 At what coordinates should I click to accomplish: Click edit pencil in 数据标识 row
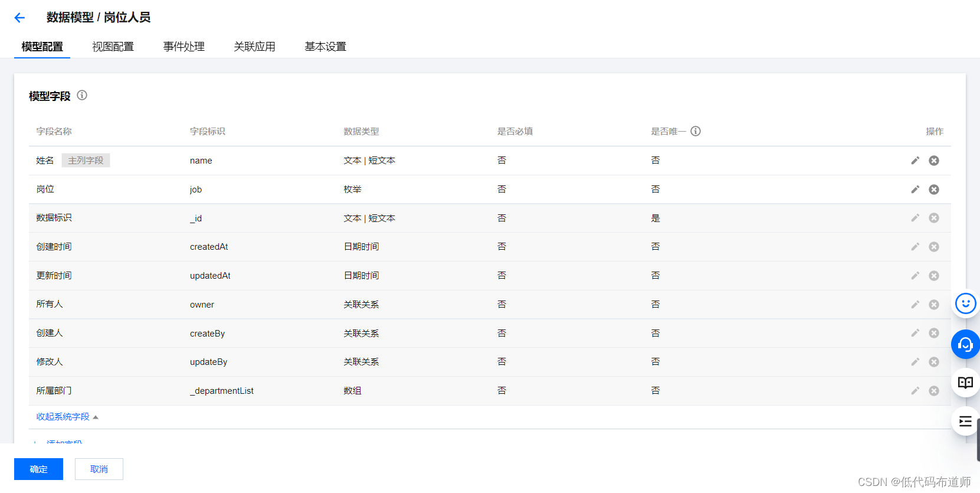[x=915, y=218]
